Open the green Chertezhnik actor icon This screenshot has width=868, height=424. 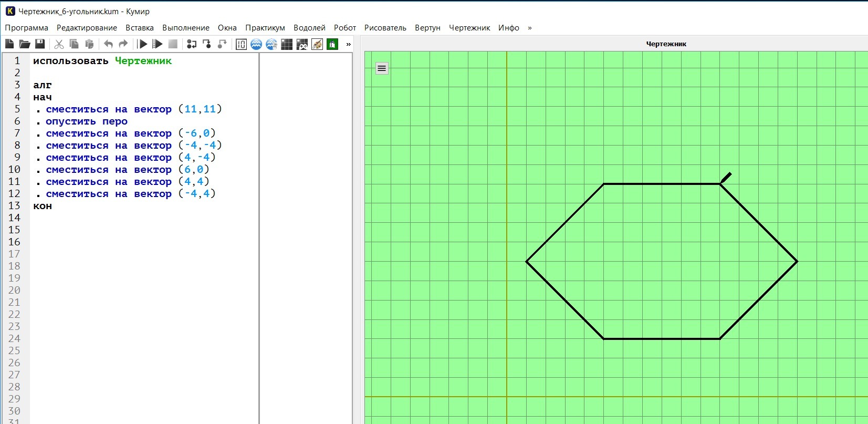(332, 44)
